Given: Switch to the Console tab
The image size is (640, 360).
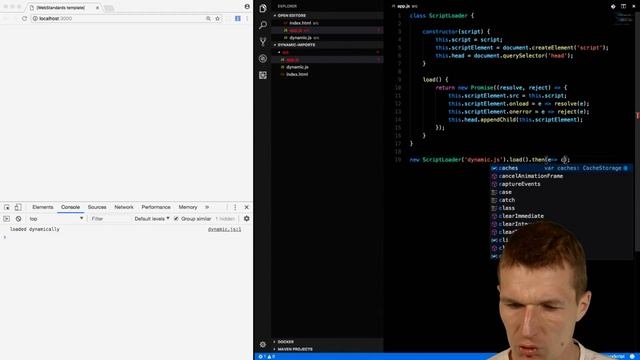Looking at the screenshot, I should click(x=71, y=207).
